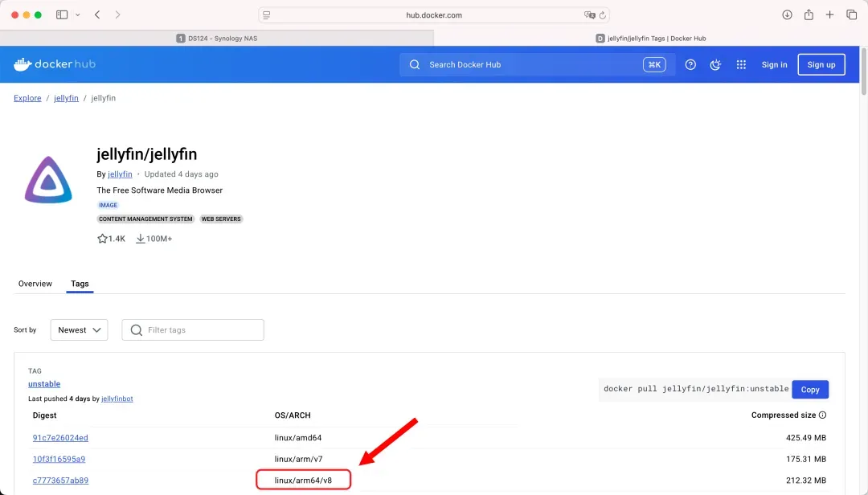Switch to DS124 - Synology NAS tab
Image resolution: width=868 pixels, height=495 pixels.
pyautogui.click(x=217, y=39)
